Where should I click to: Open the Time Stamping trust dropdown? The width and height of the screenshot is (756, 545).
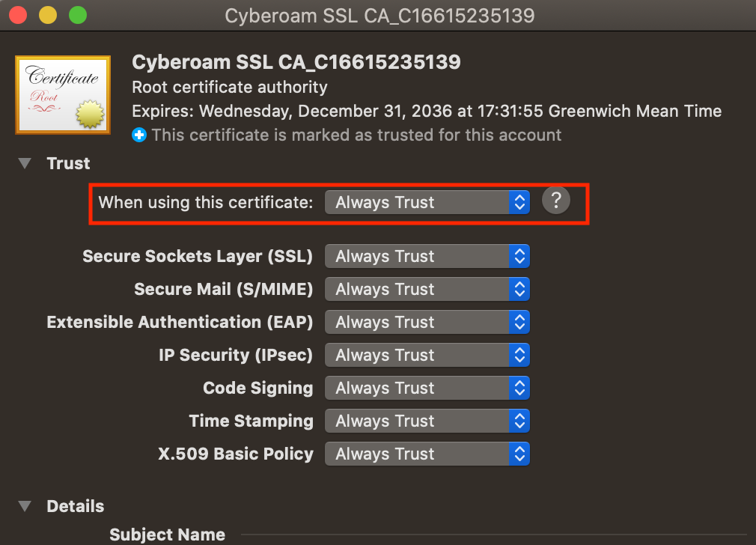(x=427, y=421)
